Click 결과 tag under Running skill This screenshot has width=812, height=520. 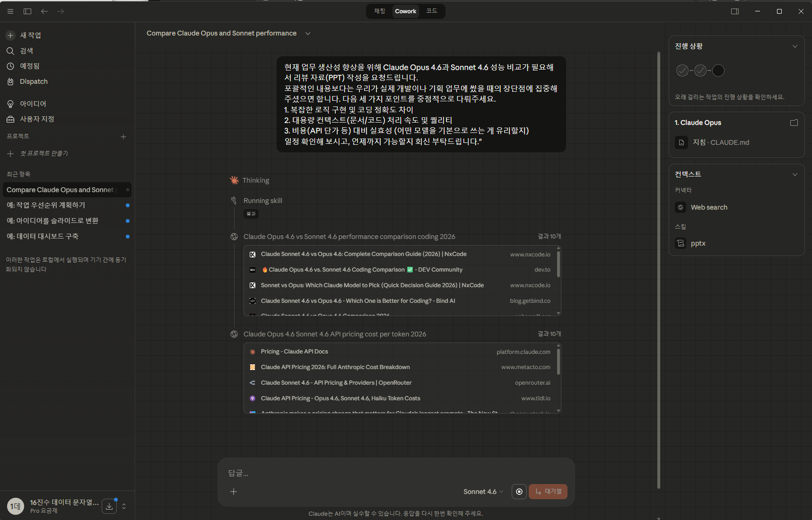(251, 214)
